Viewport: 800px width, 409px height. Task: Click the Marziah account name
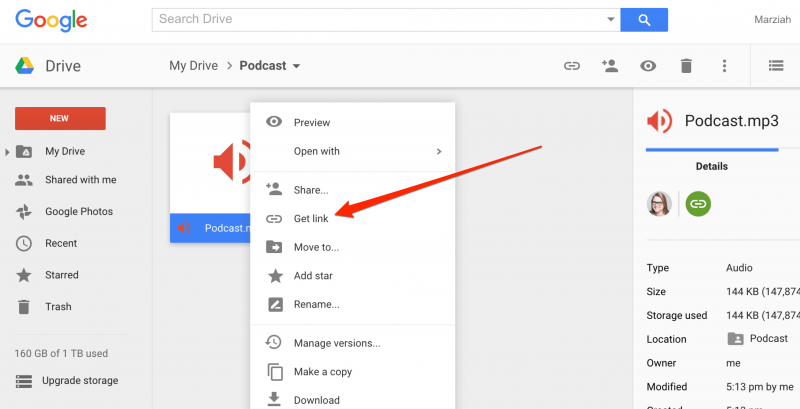[x=772, y=20]
